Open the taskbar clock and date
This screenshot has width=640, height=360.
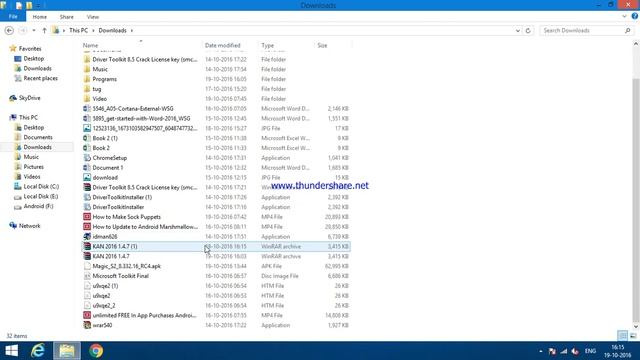point(618,351)
